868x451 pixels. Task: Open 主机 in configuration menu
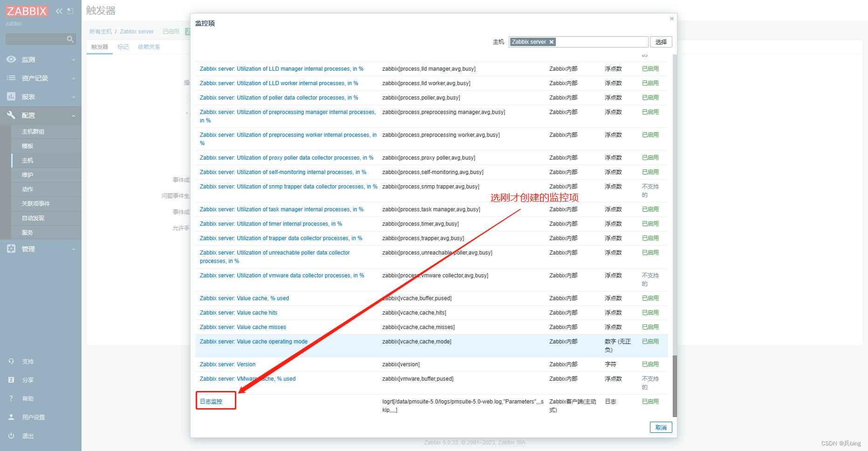(x=27, y=161)
